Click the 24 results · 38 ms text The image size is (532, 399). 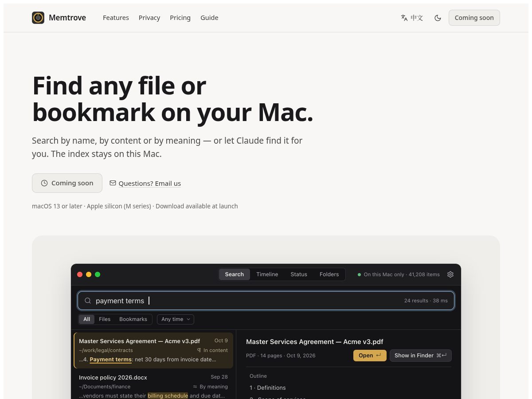(x=426, y=301)
